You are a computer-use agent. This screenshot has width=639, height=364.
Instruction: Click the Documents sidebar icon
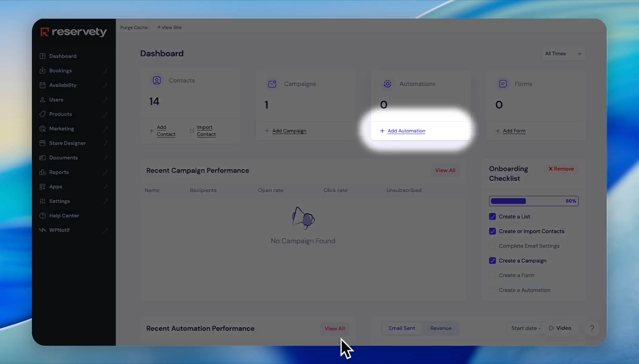click(x=42, y=157)
